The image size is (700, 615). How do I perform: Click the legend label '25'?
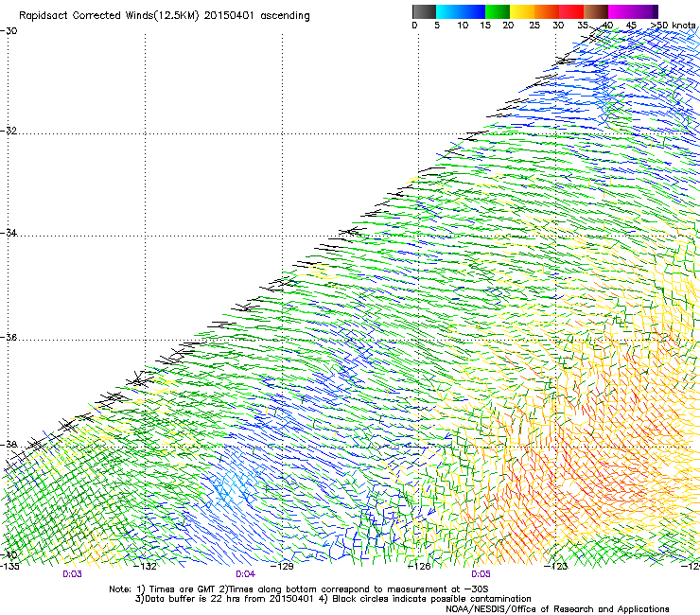coord(534,26)
